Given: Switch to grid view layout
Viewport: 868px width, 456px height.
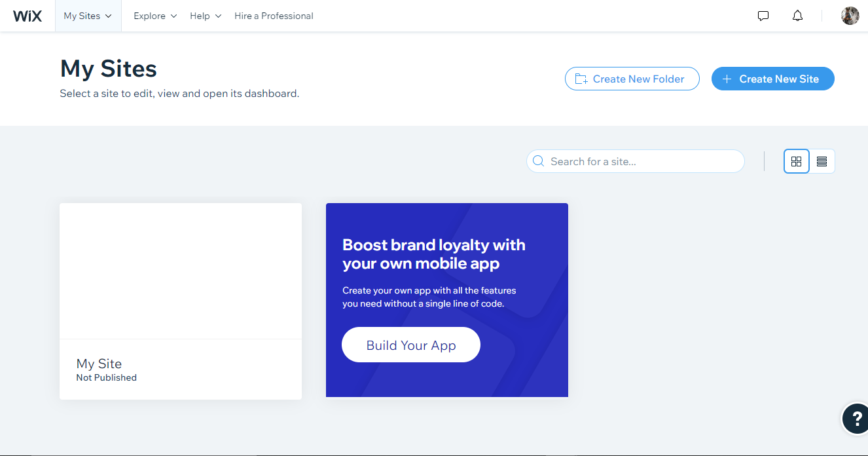Looking at the screenshot, I should (797, 161).
